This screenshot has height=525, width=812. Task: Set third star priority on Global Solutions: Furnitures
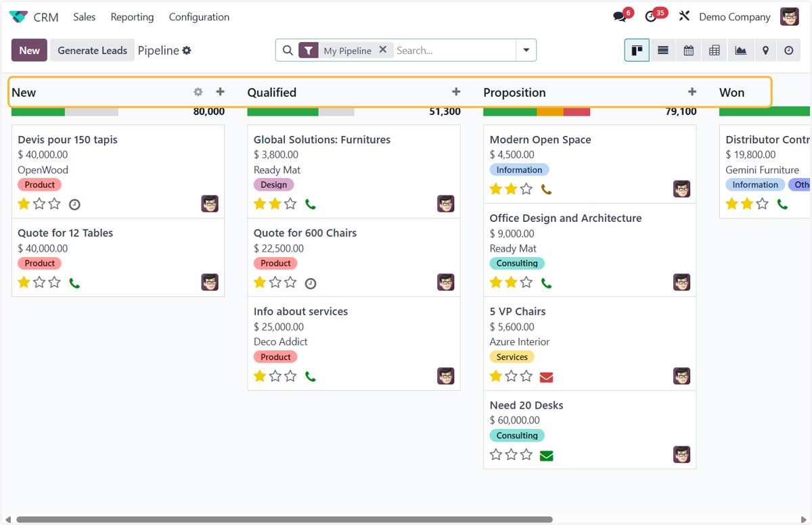[290, 204]
